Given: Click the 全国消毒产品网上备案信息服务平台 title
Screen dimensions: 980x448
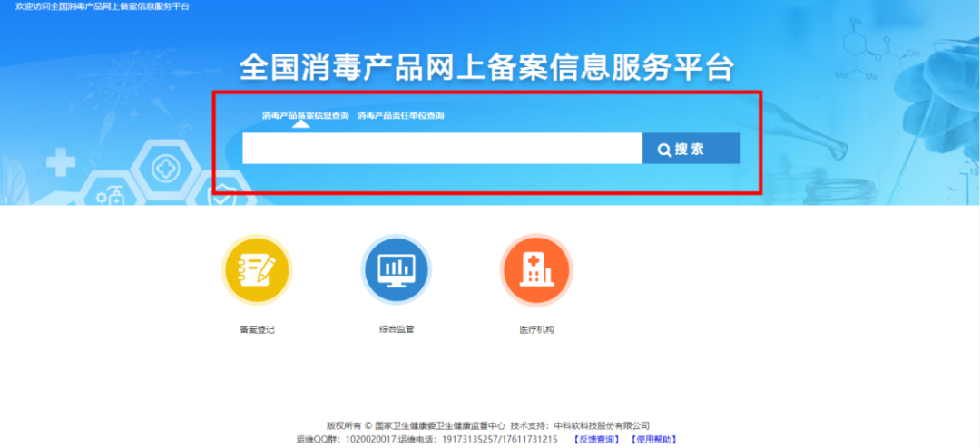Looking at the screenshot, I should [485, 67].
